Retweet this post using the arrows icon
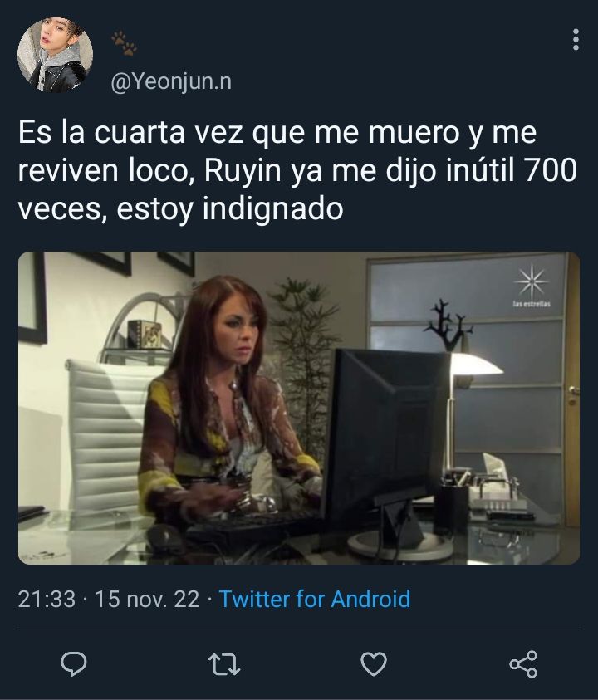Screen dimensions: 598x700 (x=224, y=664)
